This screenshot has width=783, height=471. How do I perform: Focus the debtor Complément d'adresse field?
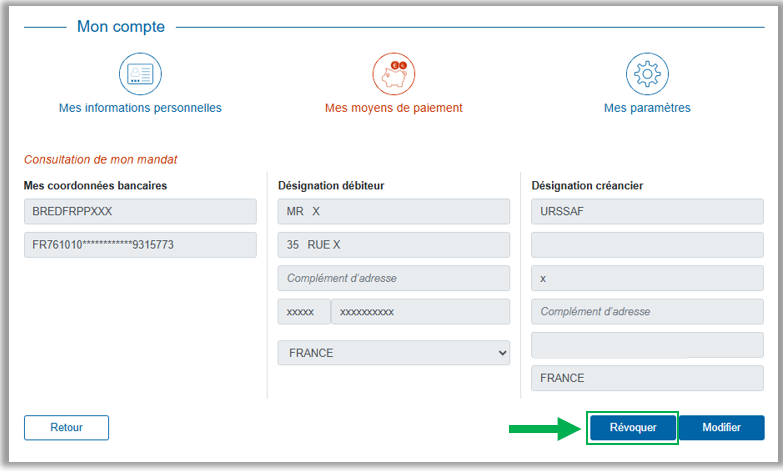[393, 278]
